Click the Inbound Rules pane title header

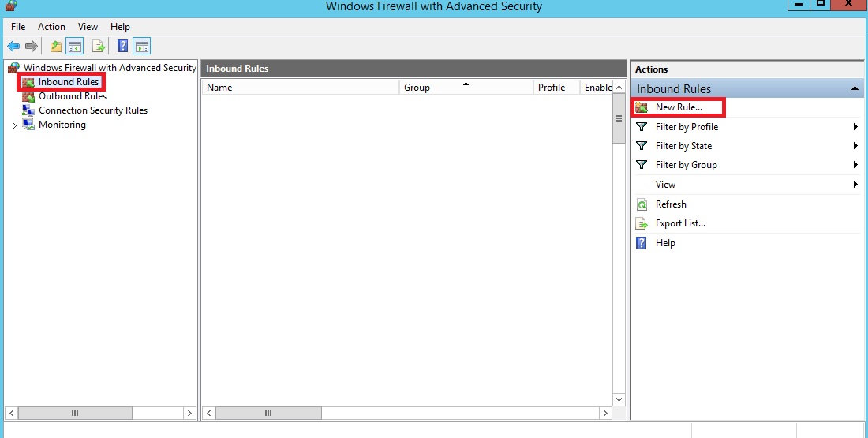coord(413,69)
